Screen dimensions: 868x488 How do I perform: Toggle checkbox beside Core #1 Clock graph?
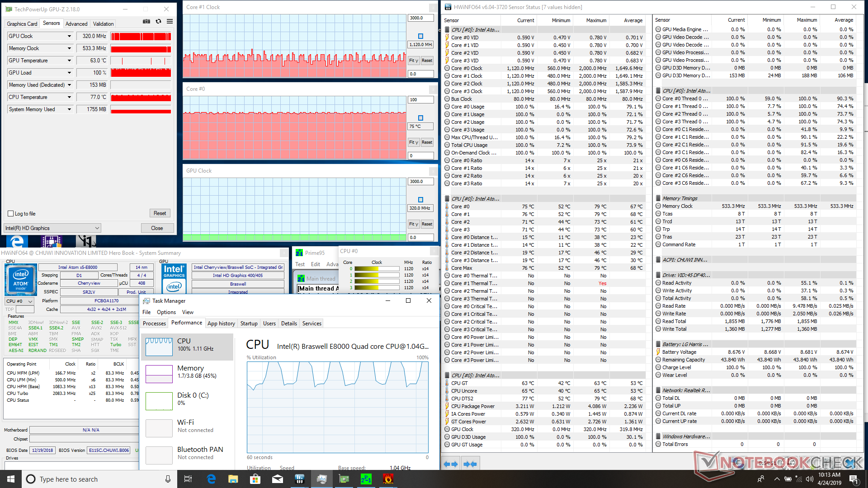pos(420,36)
